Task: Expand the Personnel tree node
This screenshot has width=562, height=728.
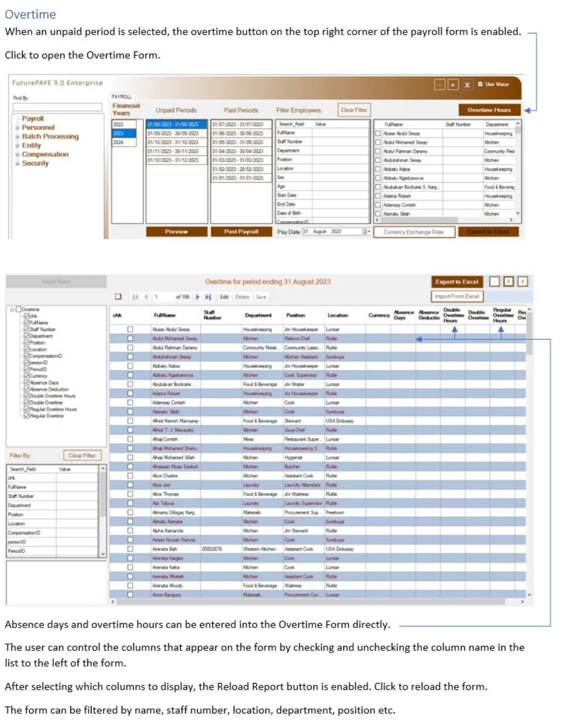Action: click(18, 128)
